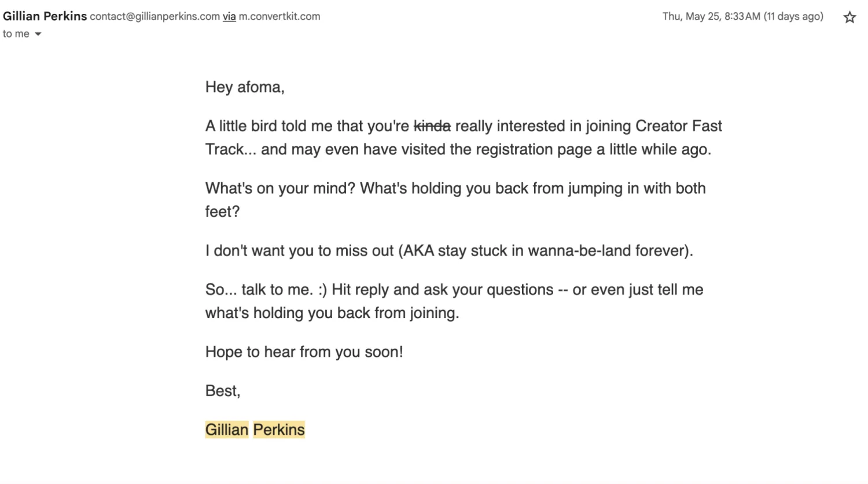This screenshot has width=868, height=484.
Task: Click the Thu, May 25, 8:33 AM timestamp
Action: 711,17
